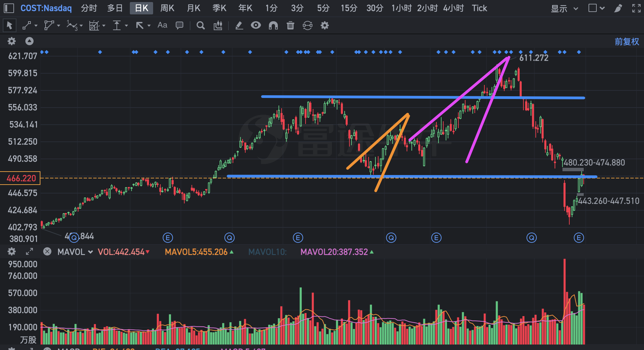Open the volume indicator settings gear
This screenshot has height=350, width=644.
[11, 252]
